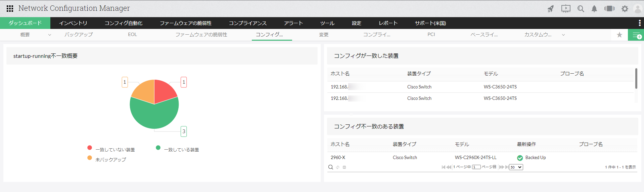Viewport: 644px width, 192px height.
Task: Click the page number input field
Action: (x=476, y=167)
